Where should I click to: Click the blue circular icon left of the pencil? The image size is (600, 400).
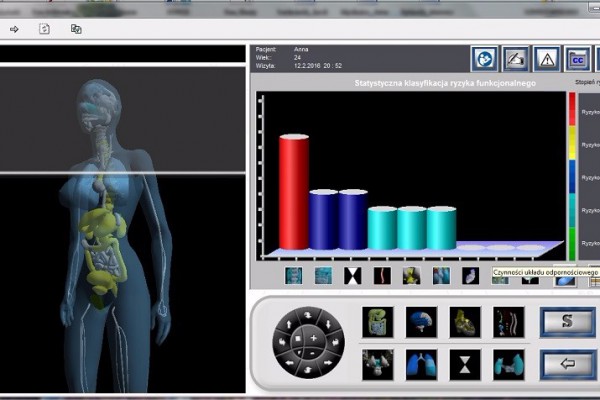coord(484,59)
